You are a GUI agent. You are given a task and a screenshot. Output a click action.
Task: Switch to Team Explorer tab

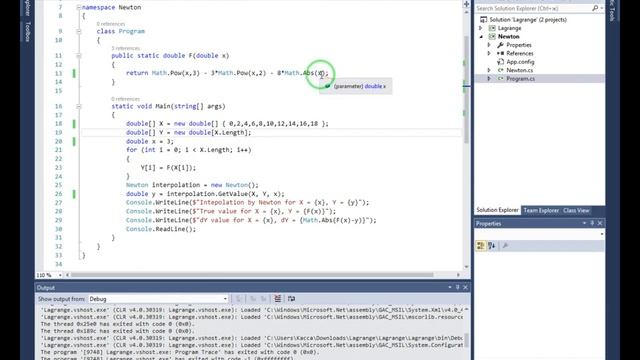point(541,211)
